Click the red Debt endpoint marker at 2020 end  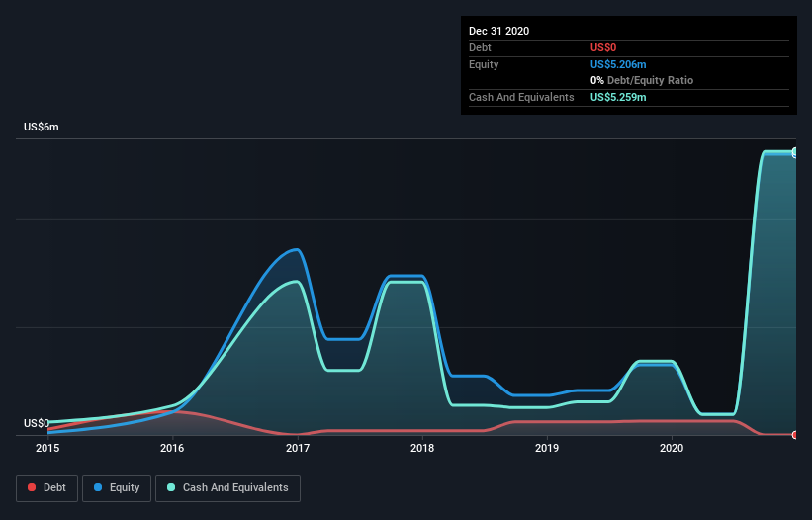tap(795, 435)
